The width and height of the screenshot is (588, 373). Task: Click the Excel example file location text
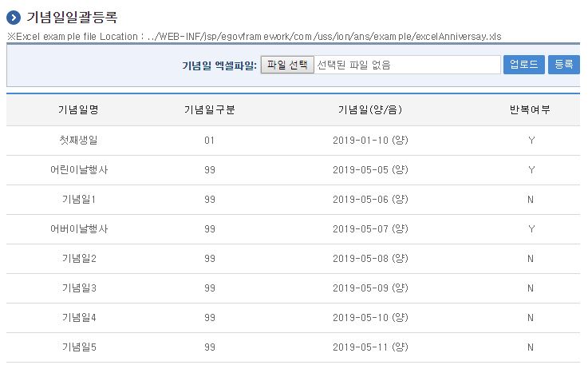[x=254, y=37]
